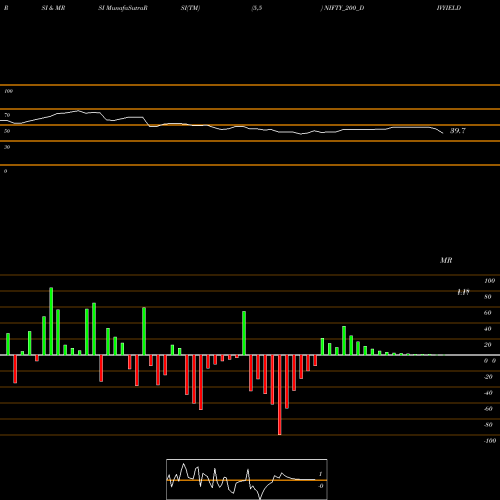
Task: Click the 'IVYIELD' text at top right
Action: tap(449, 8)
